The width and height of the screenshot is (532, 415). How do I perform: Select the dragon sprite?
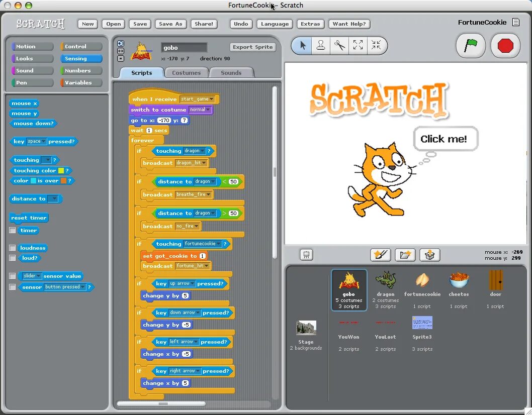[x=386, y=290]
